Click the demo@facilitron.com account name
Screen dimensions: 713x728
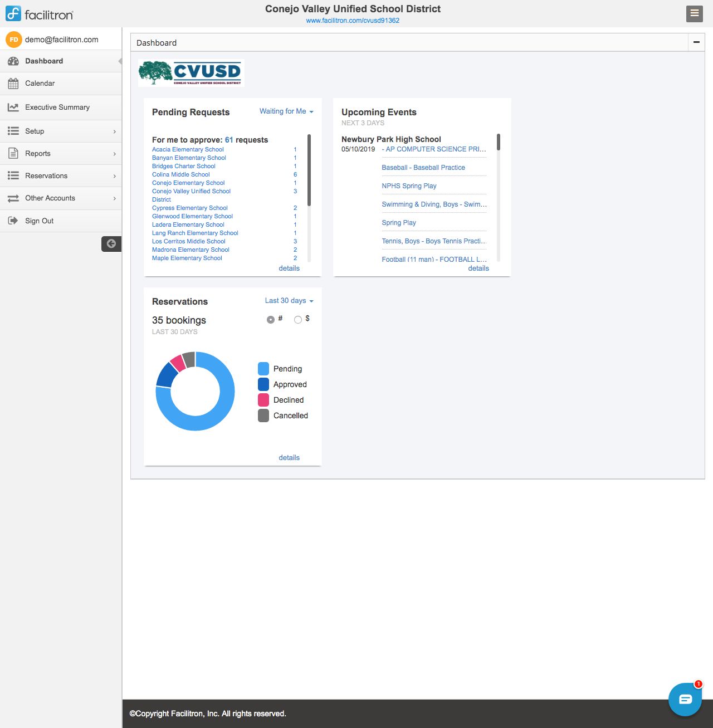click(62, 40)
